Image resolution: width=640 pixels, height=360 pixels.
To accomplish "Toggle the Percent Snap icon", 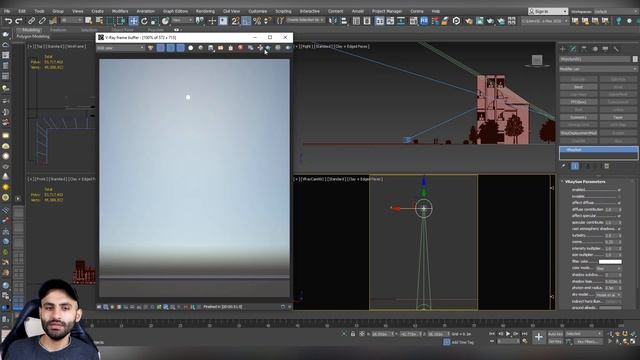I will [257, 21].
